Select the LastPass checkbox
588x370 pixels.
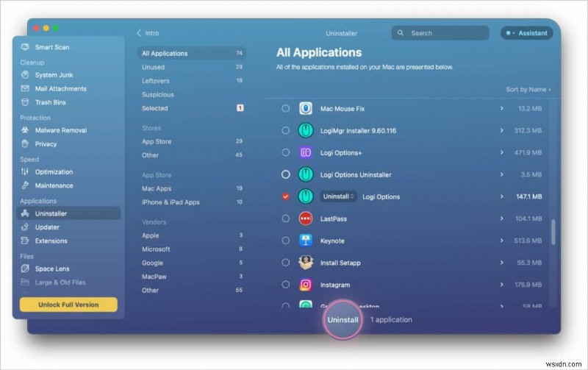286,218
